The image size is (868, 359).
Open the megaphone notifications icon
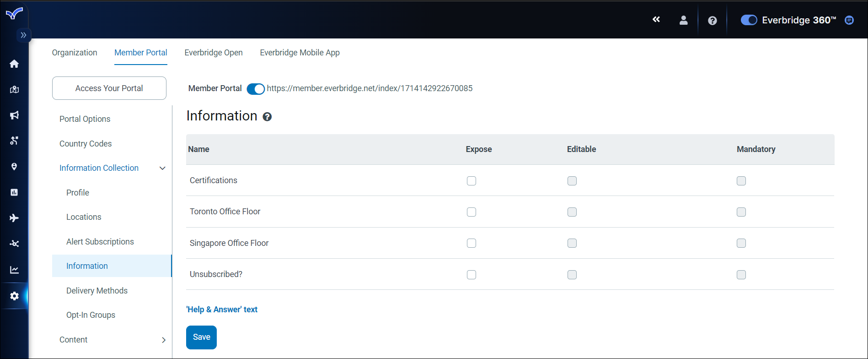click(x=14, y=115)
